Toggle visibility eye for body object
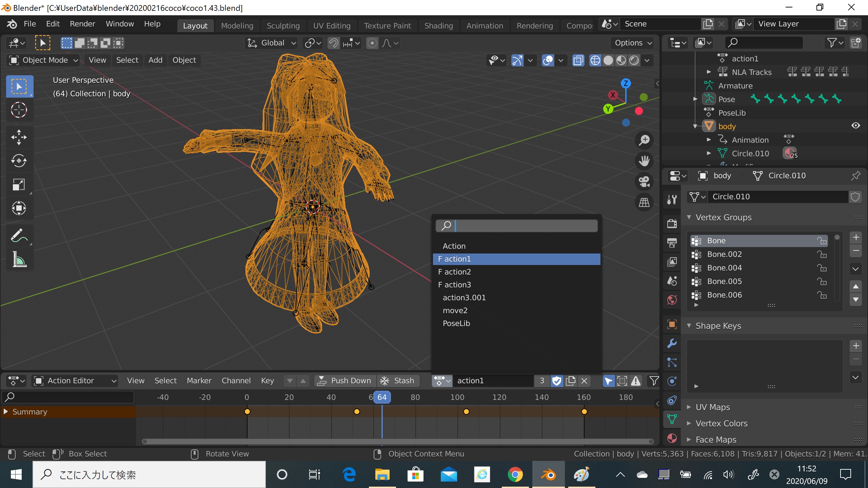This screenshot has width=868, height=488. (855, 126)
